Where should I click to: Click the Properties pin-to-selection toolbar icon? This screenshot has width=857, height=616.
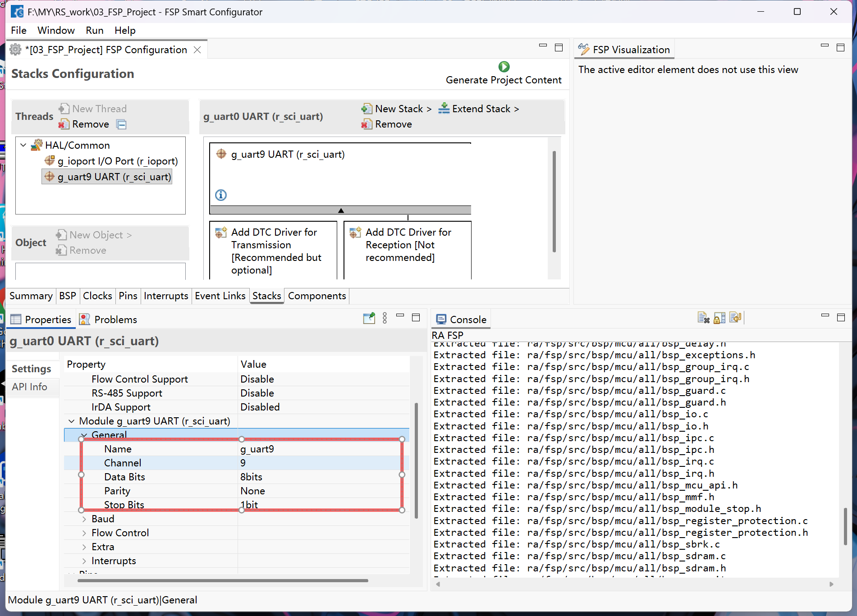coord(369,318)
